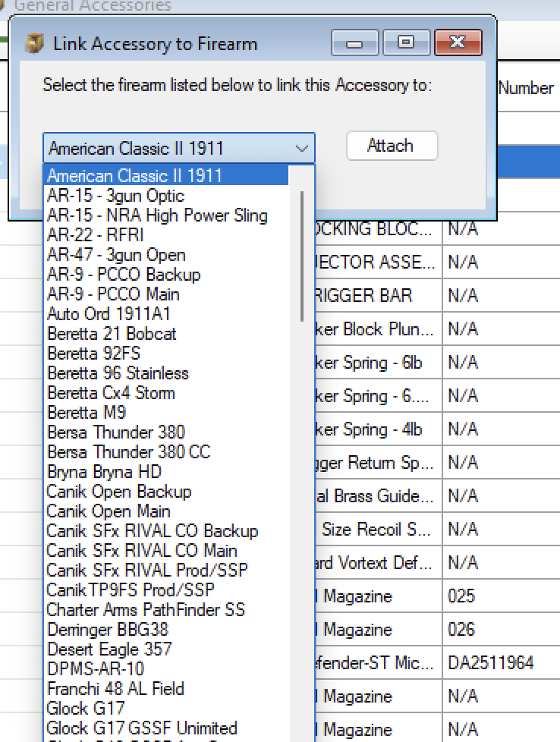Select AR-15 - 3gun Optic
560x742 pixels.
click(166, 196)
